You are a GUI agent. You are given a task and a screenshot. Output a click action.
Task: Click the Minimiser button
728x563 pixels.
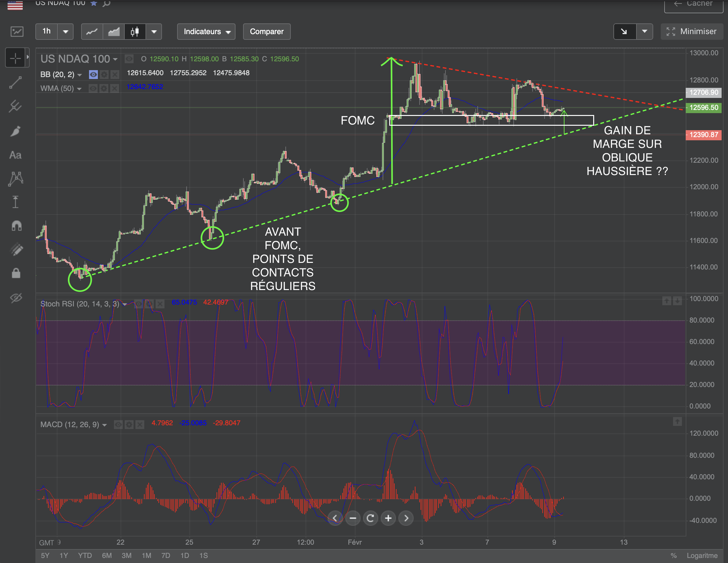pos(691,32)
